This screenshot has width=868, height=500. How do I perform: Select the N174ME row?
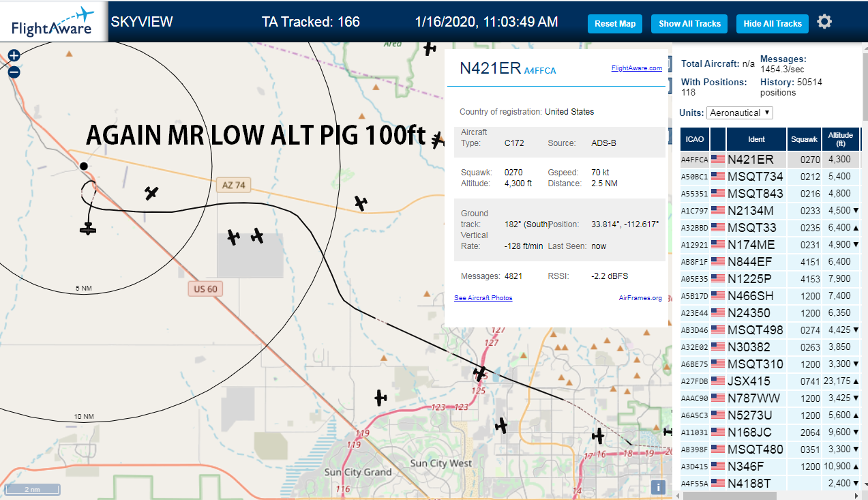pyautogui.click(x=770, y=245)
